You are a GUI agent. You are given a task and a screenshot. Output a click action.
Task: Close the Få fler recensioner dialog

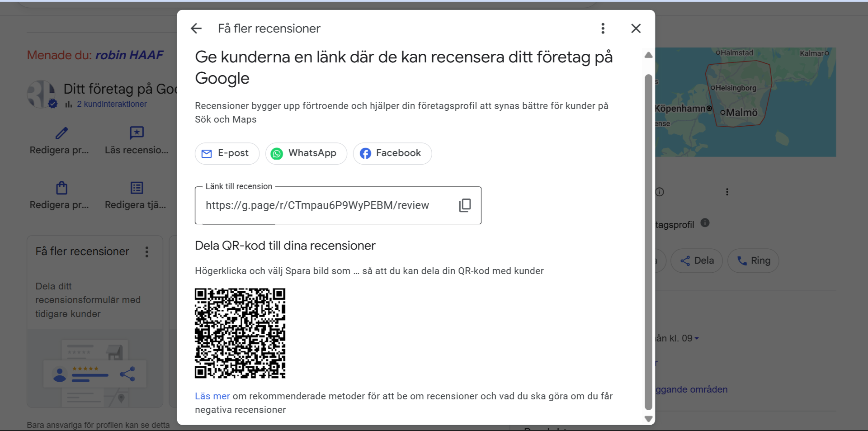tap(636, 28)
